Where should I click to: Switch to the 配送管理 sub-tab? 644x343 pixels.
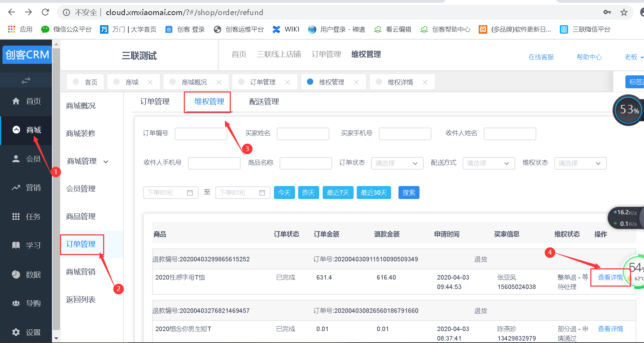tap(264, 102)
